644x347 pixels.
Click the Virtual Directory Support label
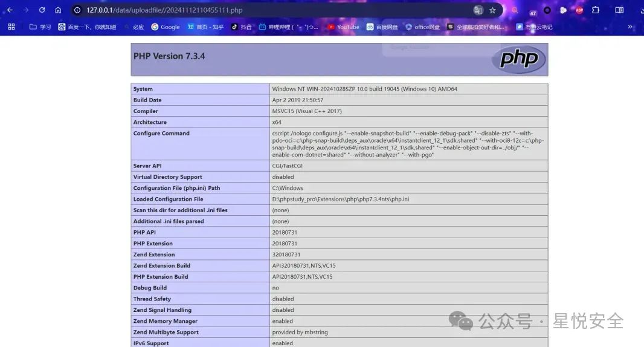[x=167, y=177]
